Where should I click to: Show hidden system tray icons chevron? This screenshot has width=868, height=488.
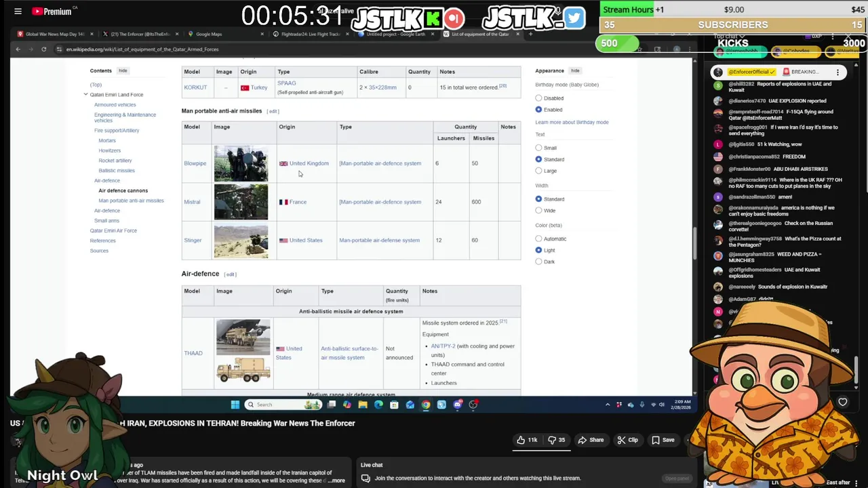(608, 405)
